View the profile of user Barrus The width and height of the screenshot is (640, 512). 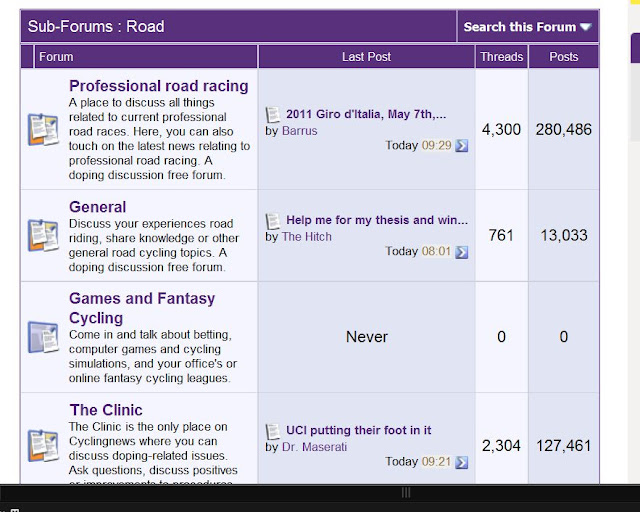(300, 131)
